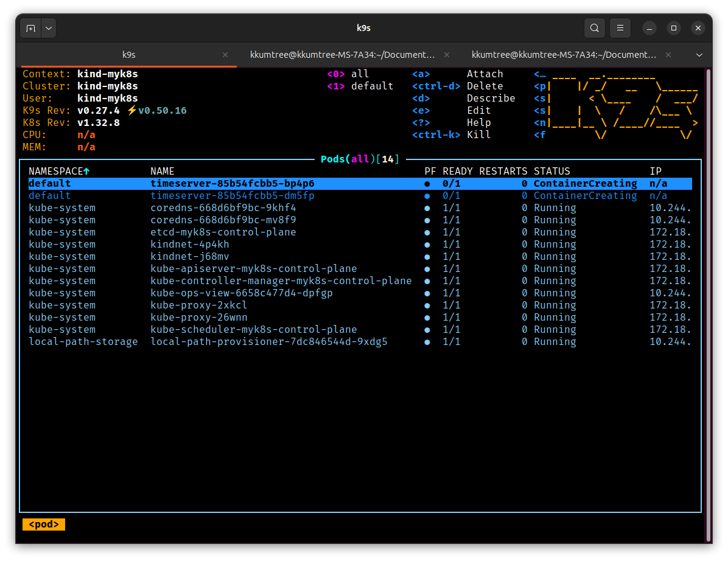
Task: Click the Context kind-myk8s value
Action: coord(107,74)
